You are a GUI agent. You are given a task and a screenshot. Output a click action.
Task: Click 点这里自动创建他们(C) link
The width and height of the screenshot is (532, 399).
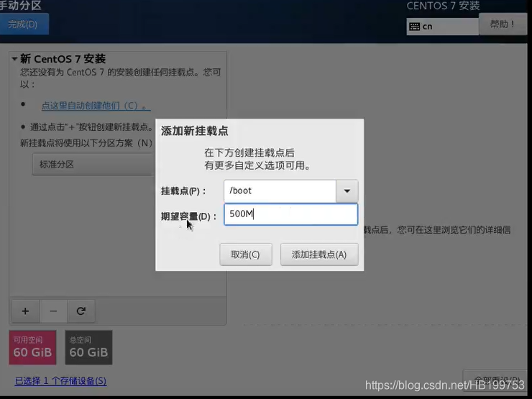tap(96, 106)
